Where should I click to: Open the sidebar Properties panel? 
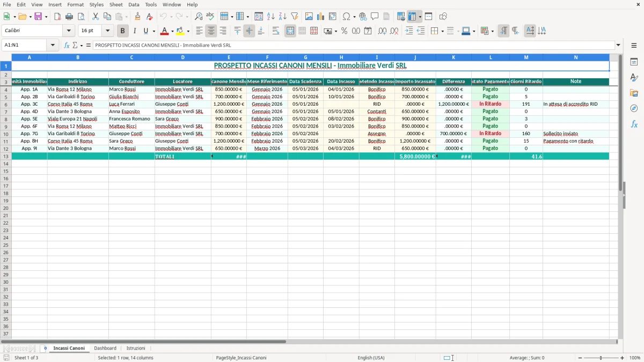pos(634,62)
